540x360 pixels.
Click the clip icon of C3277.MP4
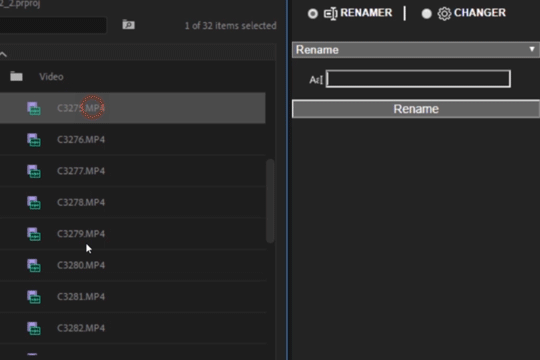(x=34, y=171)
